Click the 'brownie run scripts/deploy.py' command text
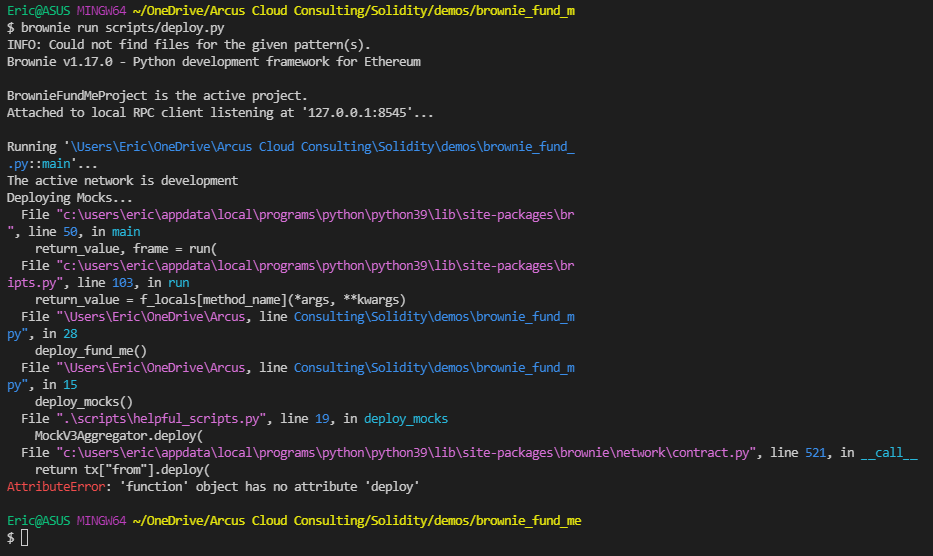This screenshot has height=556, width=933. pos(123,28)
